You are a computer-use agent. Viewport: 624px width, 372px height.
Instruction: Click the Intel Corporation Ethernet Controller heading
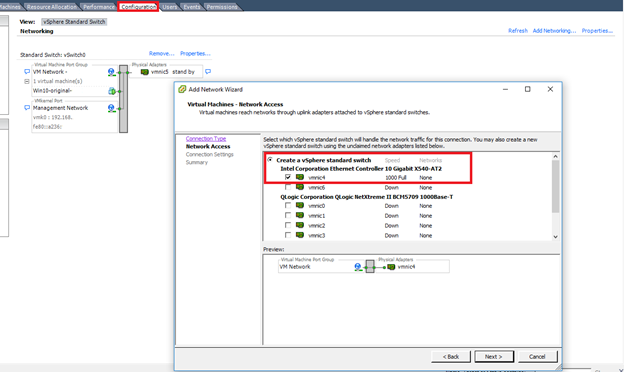pos(361,169)
